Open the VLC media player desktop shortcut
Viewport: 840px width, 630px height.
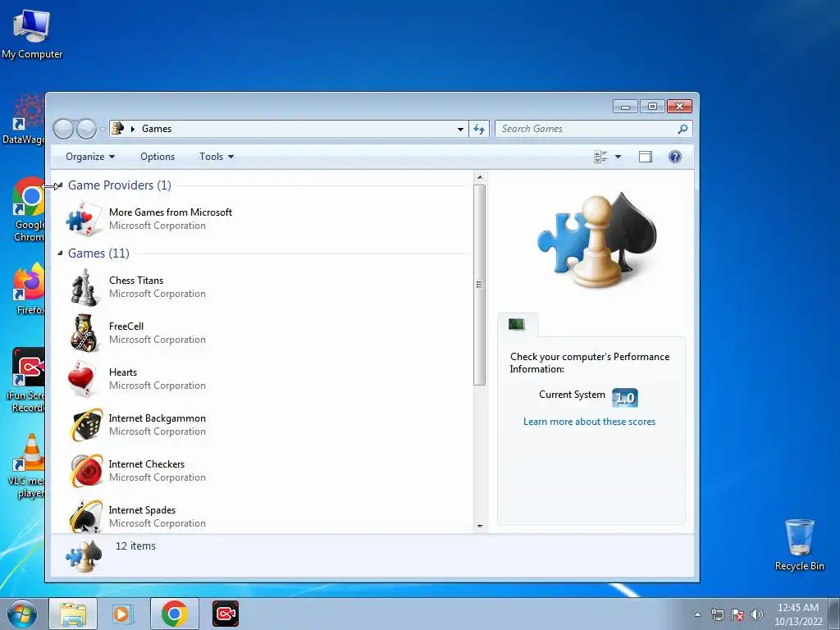coord(29,452)
